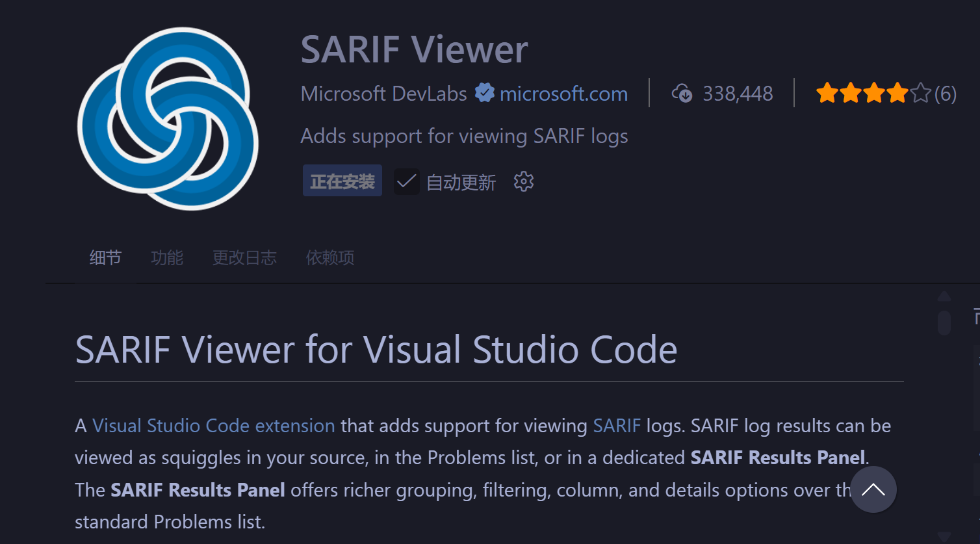Click the 自动更新 label text
The width and height of the screenshot is (980, 544).
tap(461, 183)
